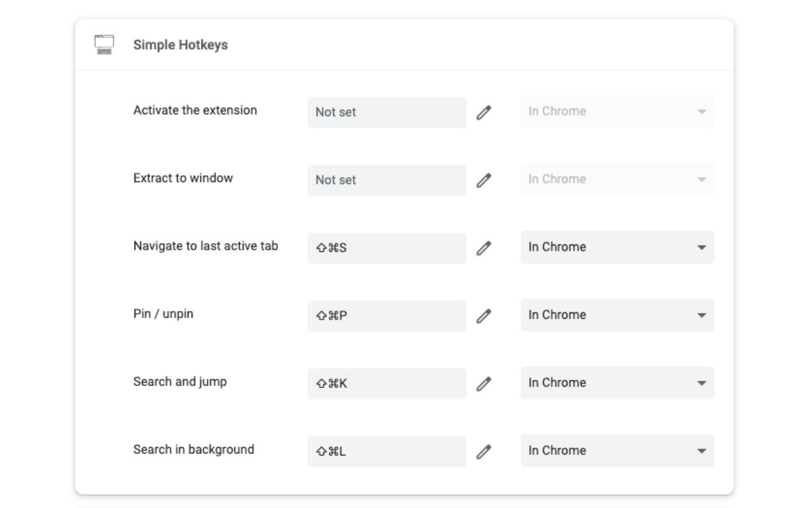Click the edit pencil for Search and jump
Viewport: 812px width, 508px height.
pyautogui.click(x=484, y=383)
